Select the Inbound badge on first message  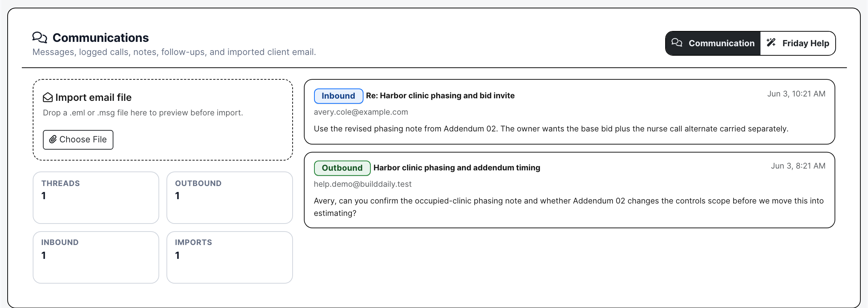point(338,96)
